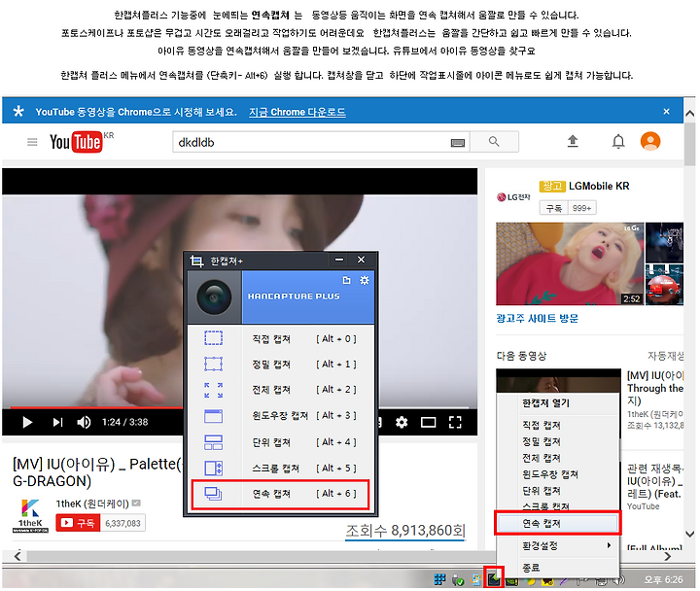This screenshot has width=700, height=591.
Task: Seek on the red video progress bar
Action: [96, 407]
